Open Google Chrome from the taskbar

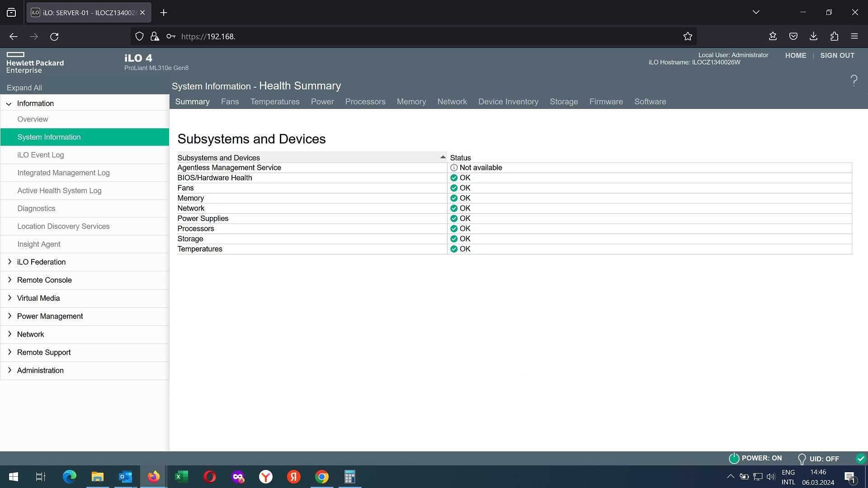(321, 477)
